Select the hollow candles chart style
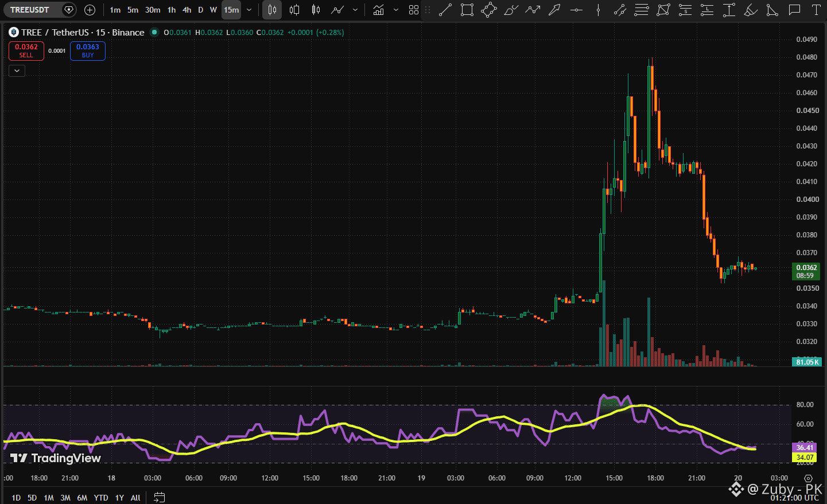 pos(294,10)
